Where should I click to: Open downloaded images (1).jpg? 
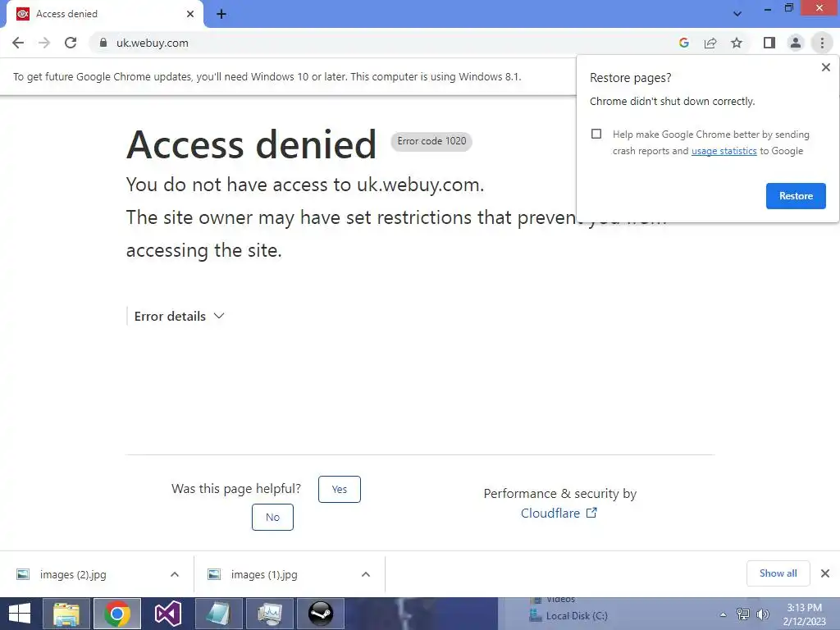(x=264, y=574)
